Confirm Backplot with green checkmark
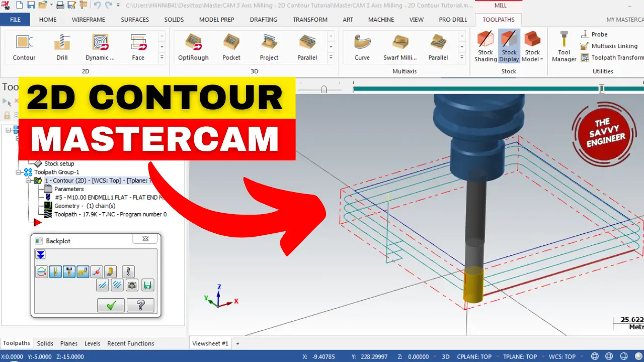The height and width of the screenshot is (362, 644). pos(111,305)
